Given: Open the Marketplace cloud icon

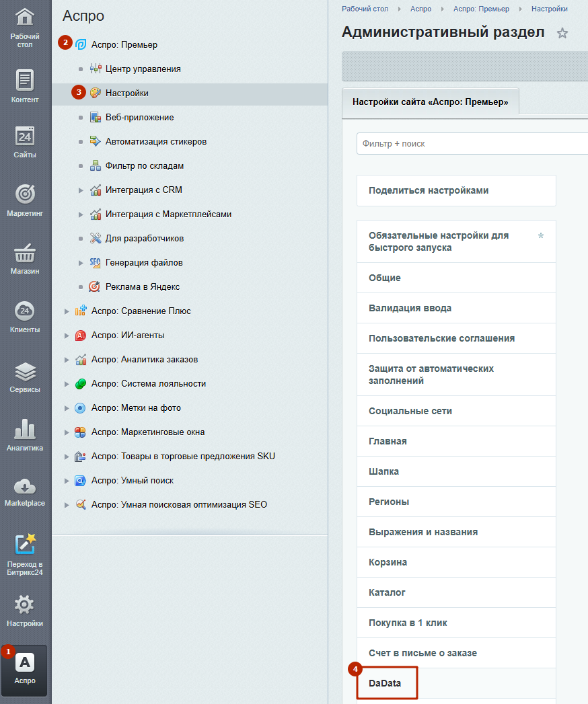Looking at the screenshot, I should tap(25, 486).
